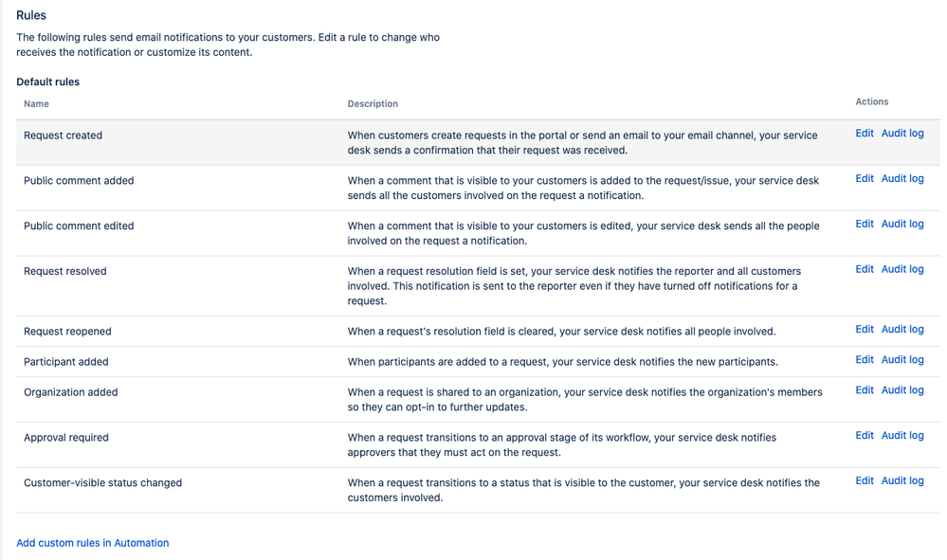Open Audit log for Organization added
The width and height of the screenshot is (947, 560).
pyautogui.click(x=902, y=390)
